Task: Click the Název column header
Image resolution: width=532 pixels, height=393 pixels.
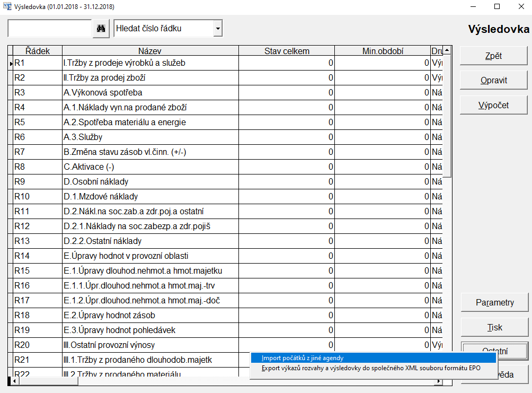Action: point(149,51)
